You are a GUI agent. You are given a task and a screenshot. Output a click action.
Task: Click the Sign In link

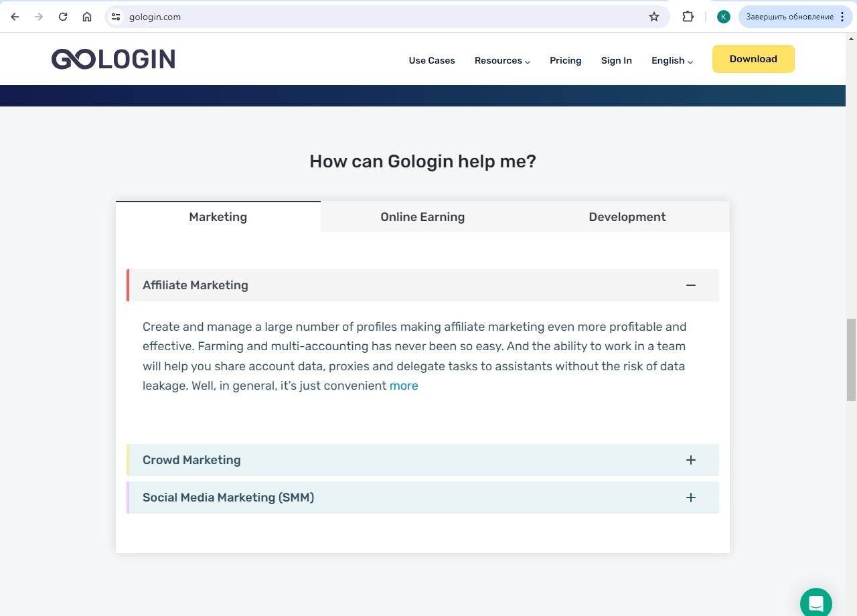coord(616,60)
